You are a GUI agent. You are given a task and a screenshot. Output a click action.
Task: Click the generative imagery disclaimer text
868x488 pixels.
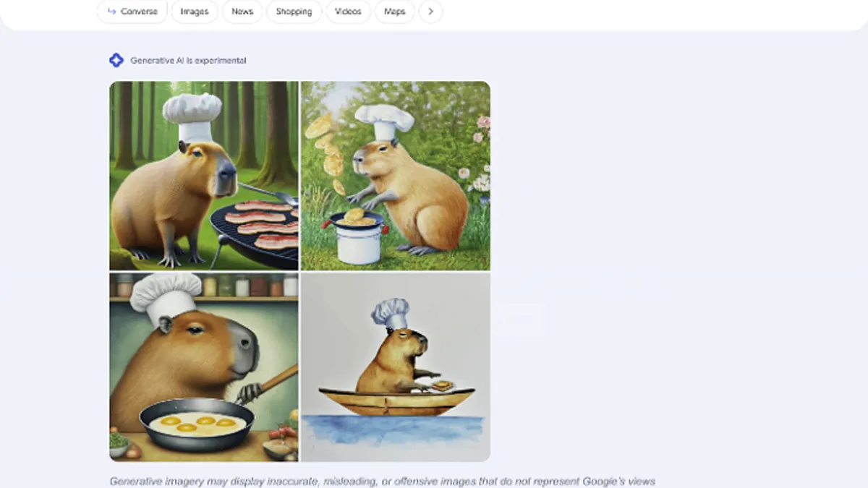[x=383, y=481]
